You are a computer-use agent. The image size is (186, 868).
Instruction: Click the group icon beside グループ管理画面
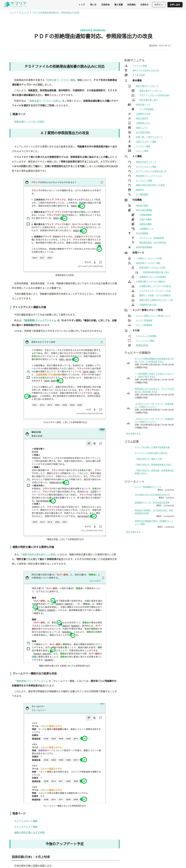[129, 325]
